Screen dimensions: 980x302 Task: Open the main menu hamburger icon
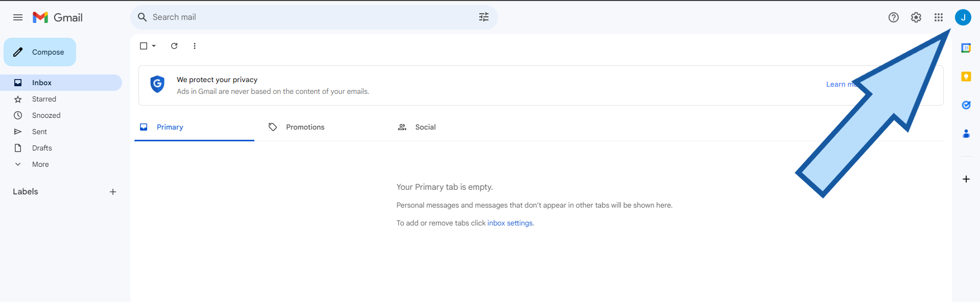tap(18, 17)
